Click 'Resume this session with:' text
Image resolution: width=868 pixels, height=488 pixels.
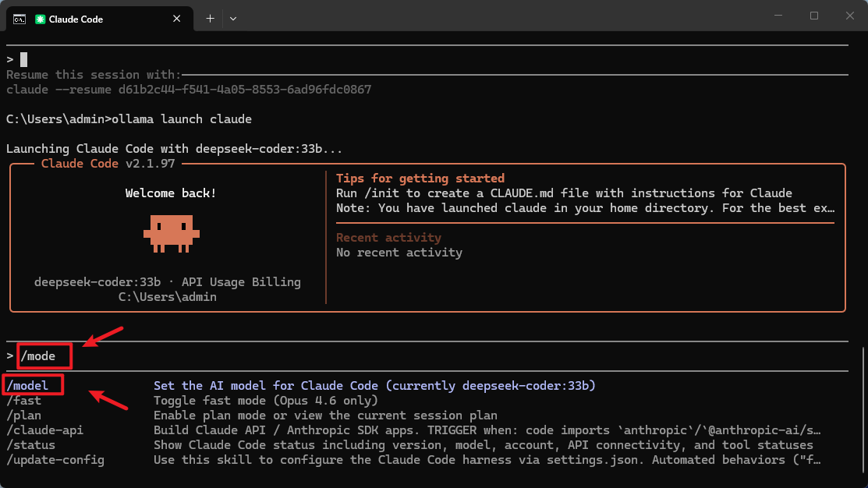click(94, 75)
